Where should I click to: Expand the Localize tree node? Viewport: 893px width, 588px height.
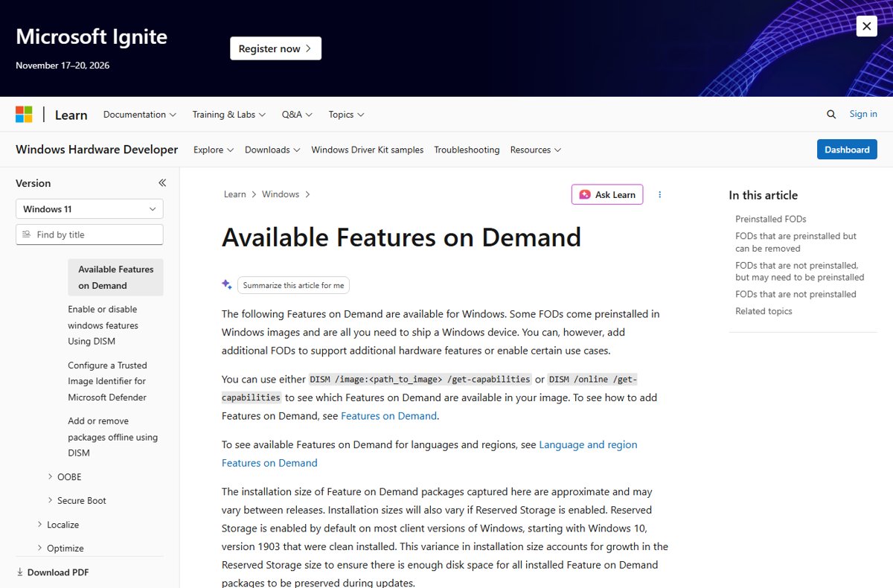(39, 525)
